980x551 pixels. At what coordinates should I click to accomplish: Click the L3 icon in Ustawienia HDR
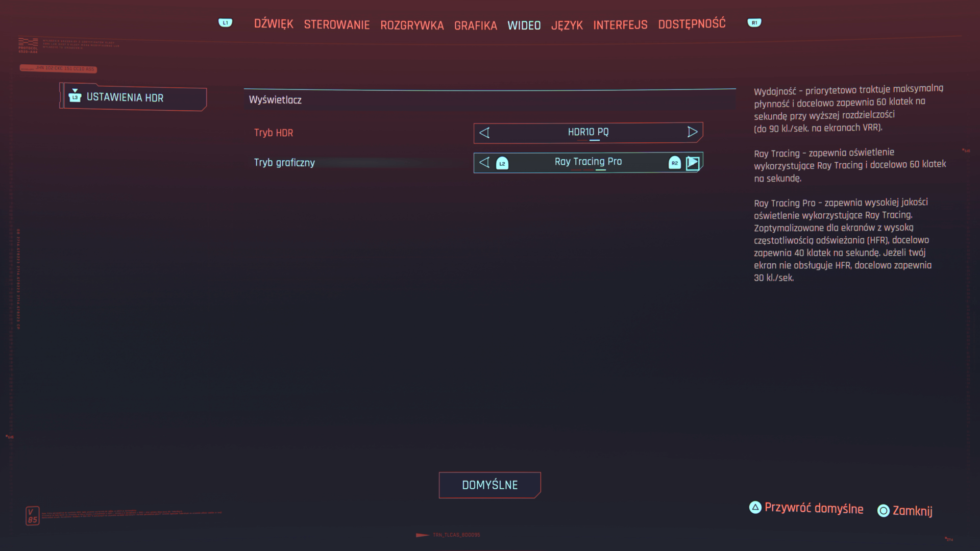pos(75,96)
